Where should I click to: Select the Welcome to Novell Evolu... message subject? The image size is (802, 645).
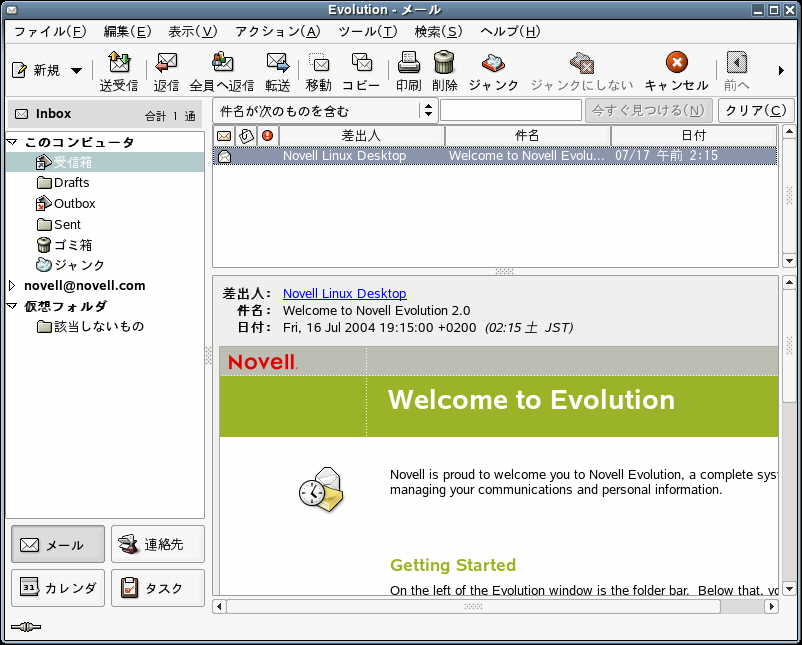[527, 155]
